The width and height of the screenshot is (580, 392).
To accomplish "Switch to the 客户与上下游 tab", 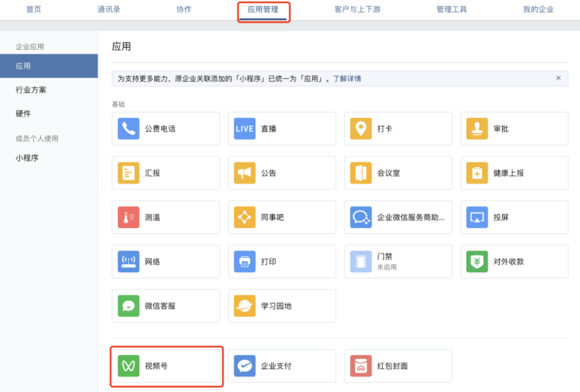I will point(357,9).
